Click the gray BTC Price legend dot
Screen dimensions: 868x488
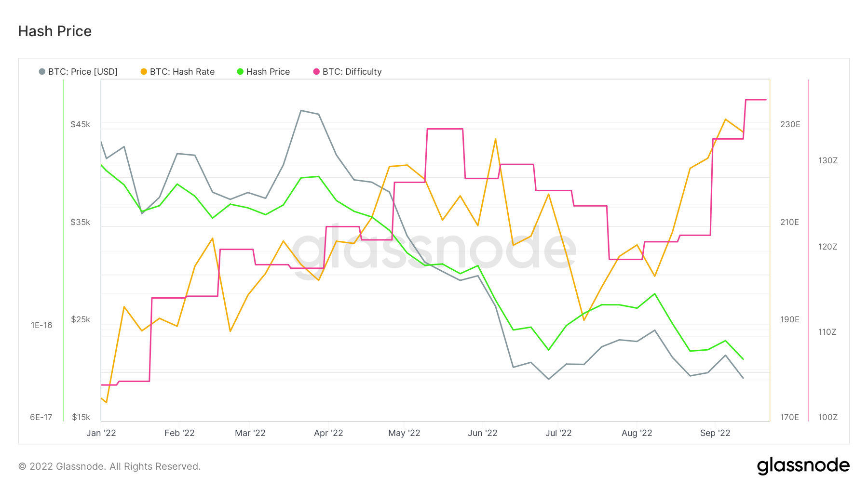click(x=42, y=72)
